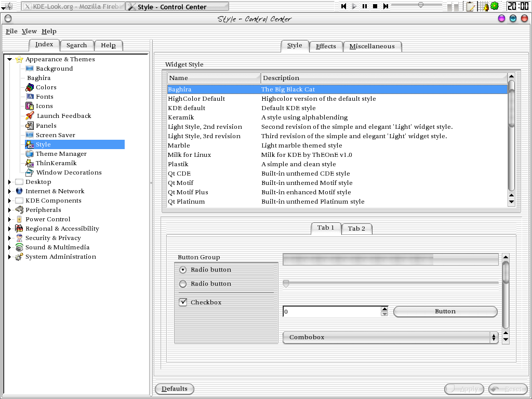Open the Icons module icon
This screenshot has width=532, height=399.
(x=30, y=106)
